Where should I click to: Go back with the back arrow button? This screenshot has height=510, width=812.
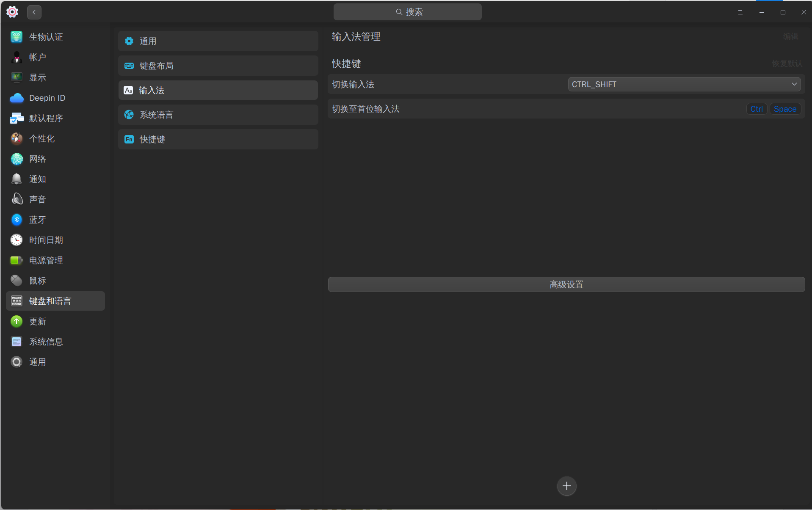click(34, 12)
